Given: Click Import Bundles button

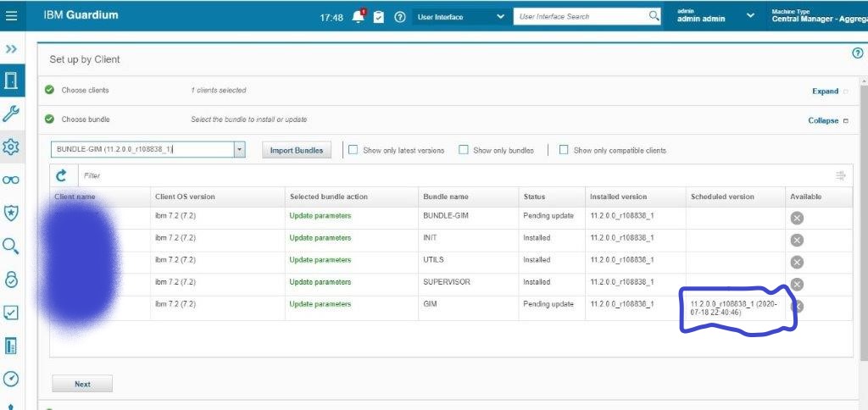Looking at the screenshot, I should (296, 150).
